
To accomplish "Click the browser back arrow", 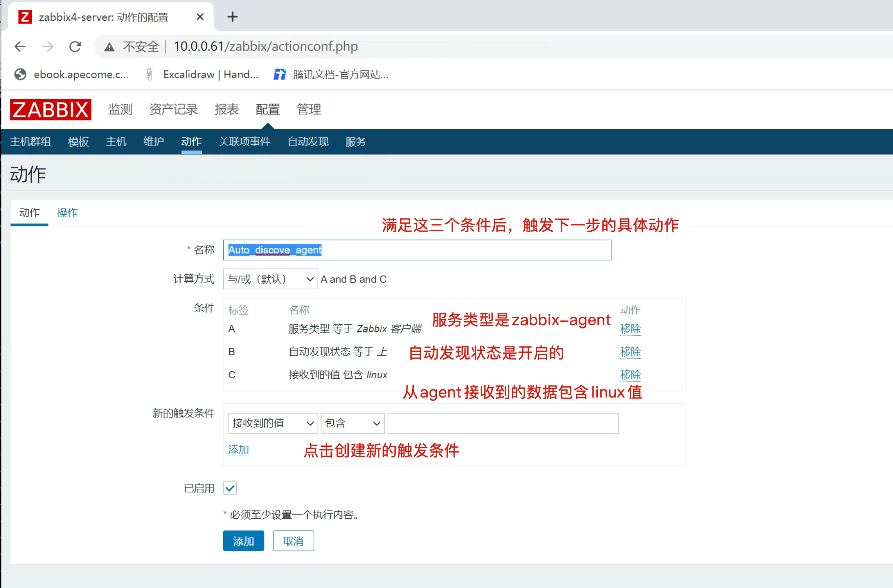I will [x=20, y=47].
